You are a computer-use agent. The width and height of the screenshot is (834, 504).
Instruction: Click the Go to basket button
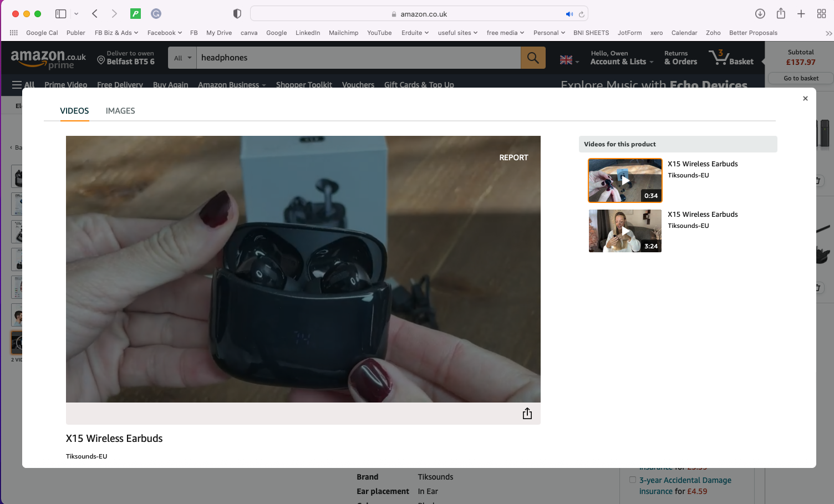pos(801,78)
